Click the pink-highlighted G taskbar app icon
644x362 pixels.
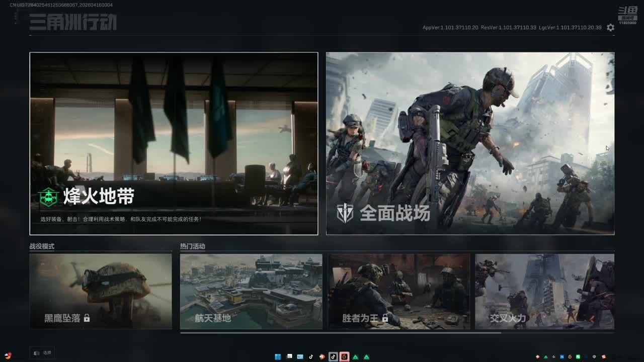pyautogui.click(x=344, y=356)
